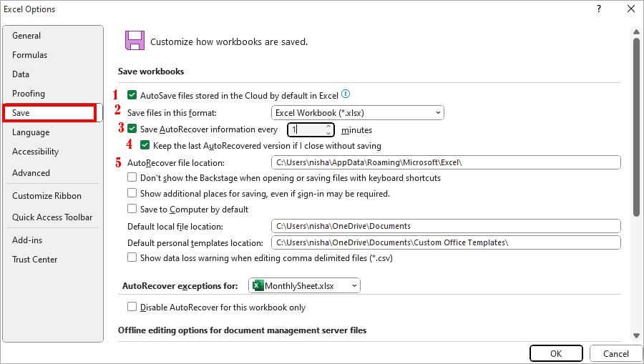Uncheck Keep the last AutoRecovered version
Image resolution: width=644 pixels, height=364 pixels.
[x=145, y=145]
